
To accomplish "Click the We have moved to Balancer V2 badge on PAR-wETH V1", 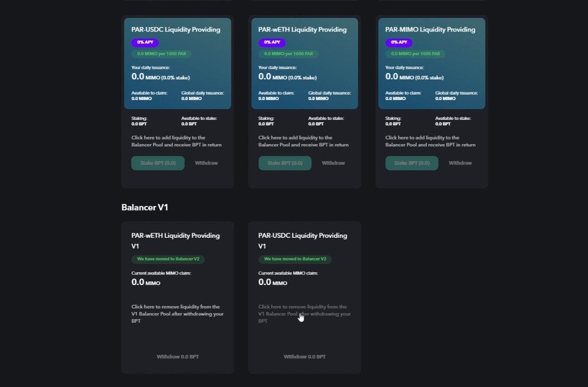I will pos(168,259).
